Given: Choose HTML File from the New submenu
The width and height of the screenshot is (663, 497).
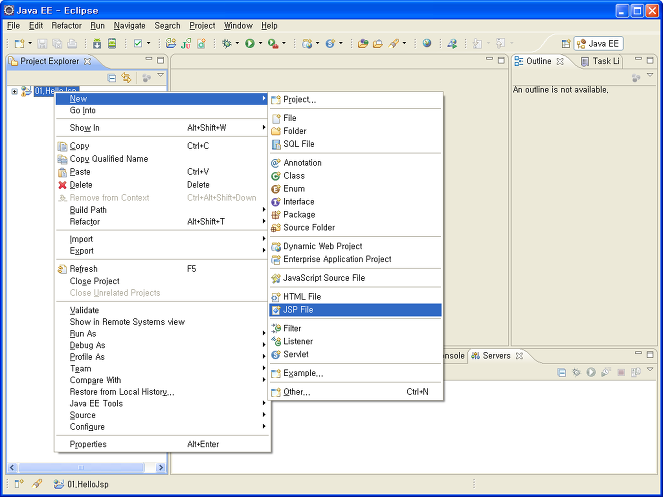Looking at the screenshot, I should coord(356,297).
